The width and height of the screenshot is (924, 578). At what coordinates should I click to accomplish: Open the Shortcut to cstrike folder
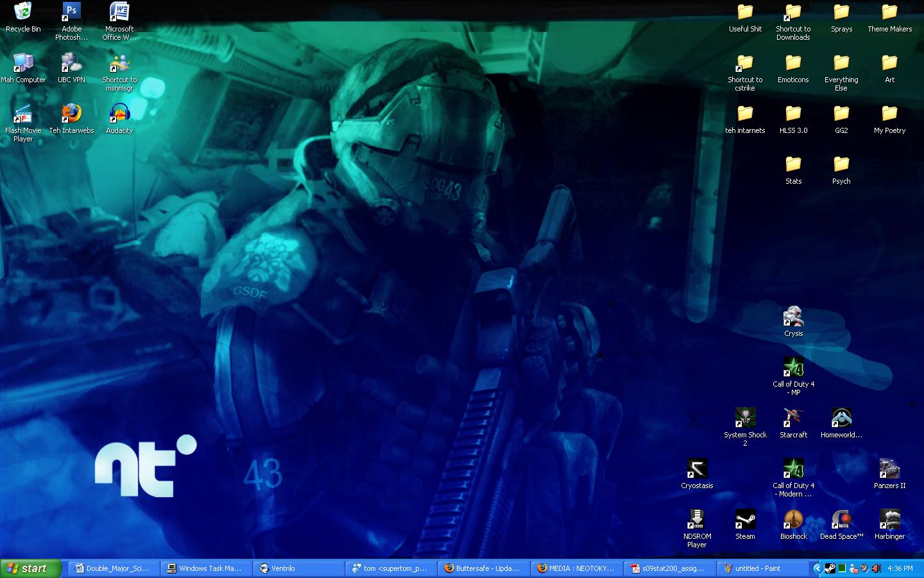[745, 72]
